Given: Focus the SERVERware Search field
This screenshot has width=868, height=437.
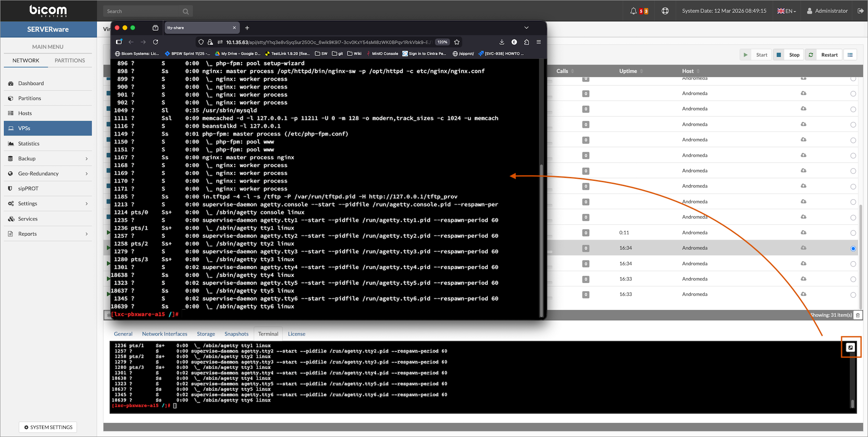Looking at the screenshot, I should [x=148, y=11].
